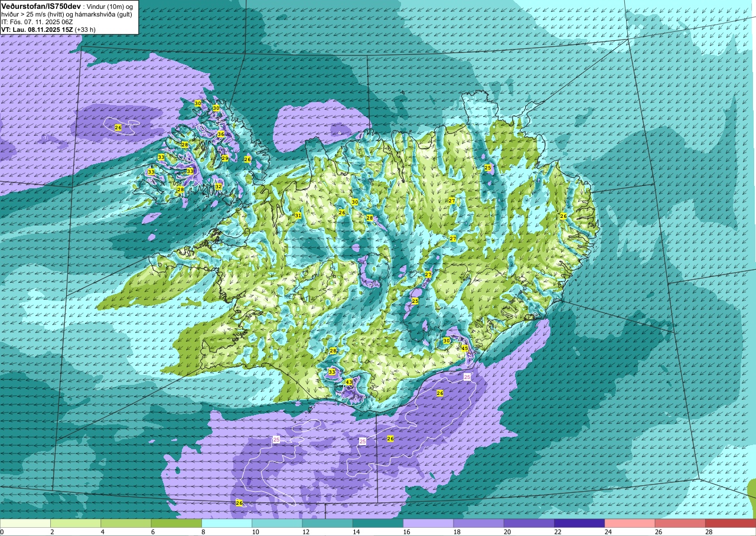Viewport: 756px width, 536px height.
Task: Click the 14–16 dark teal legend swatch
Action: point(378,523)
